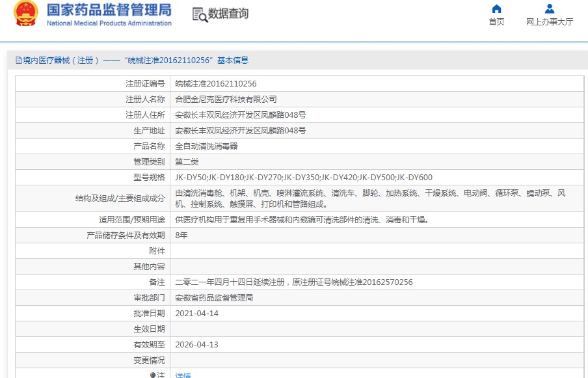Click the 生效日期 label
588x378 pixels.
[149, 329]
